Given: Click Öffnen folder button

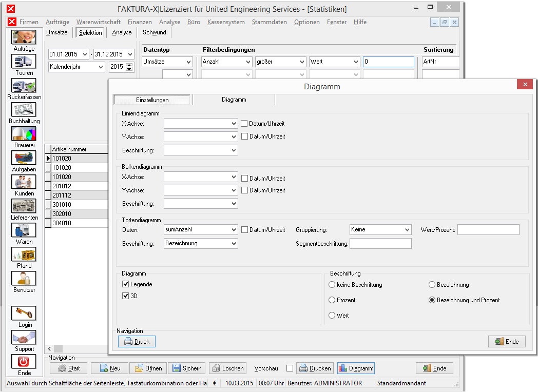Looking at the screenshot, I should 148,368.
